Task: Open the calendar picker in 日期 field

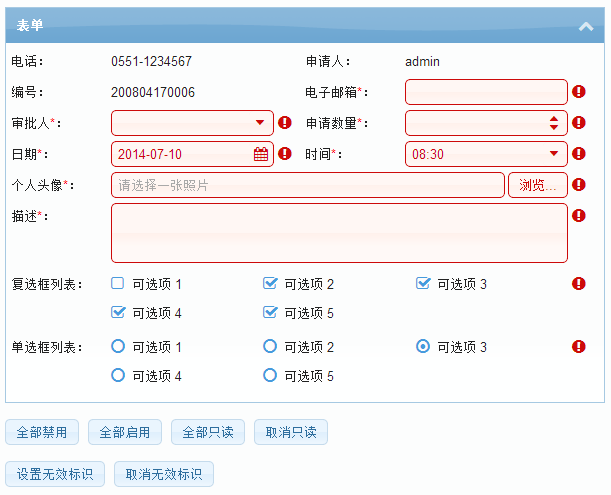Action: click(x=261, y=154)
